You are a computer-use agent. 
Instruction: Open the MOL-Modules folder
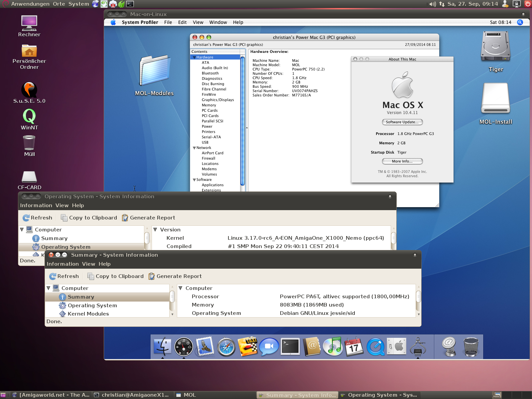click(154, 71)
